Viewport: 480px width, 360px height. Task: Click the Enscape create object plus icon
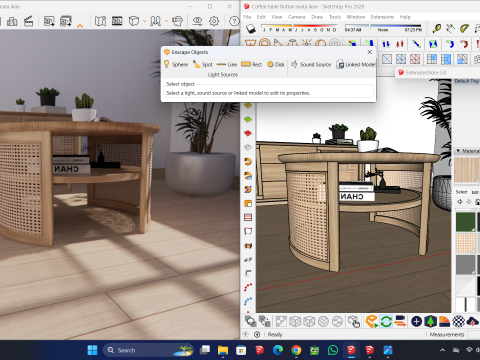416,322
